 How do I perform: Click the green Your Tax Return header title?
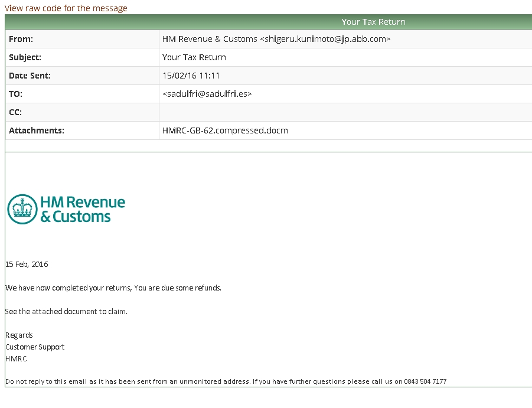373,22
